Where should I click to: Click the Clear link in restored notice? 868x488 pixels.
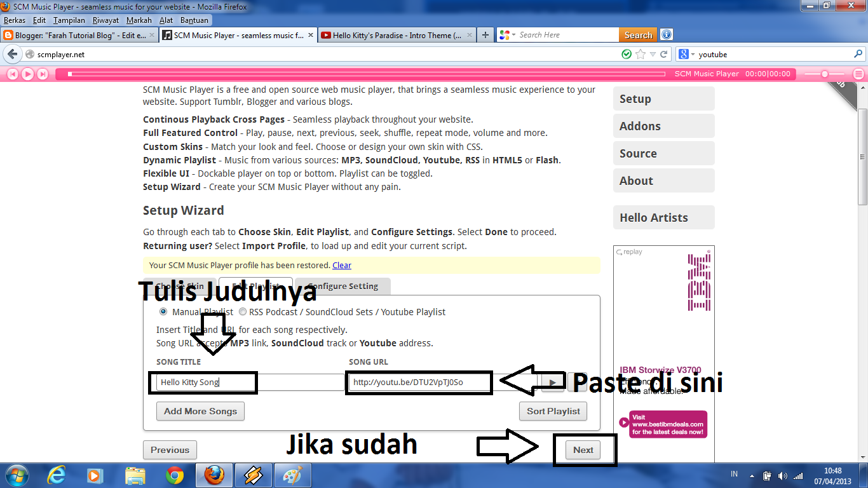(342, 265)
